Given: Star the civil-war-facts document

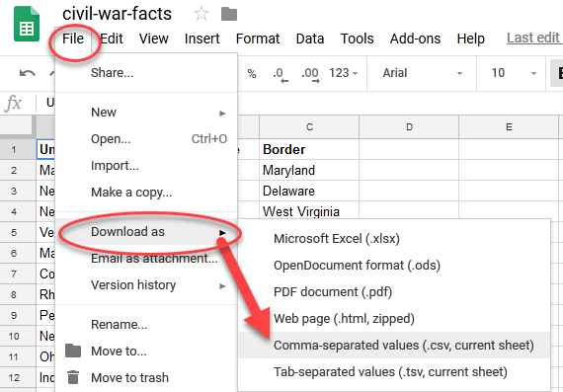Looking at the screenshot, I should (201, 14).
